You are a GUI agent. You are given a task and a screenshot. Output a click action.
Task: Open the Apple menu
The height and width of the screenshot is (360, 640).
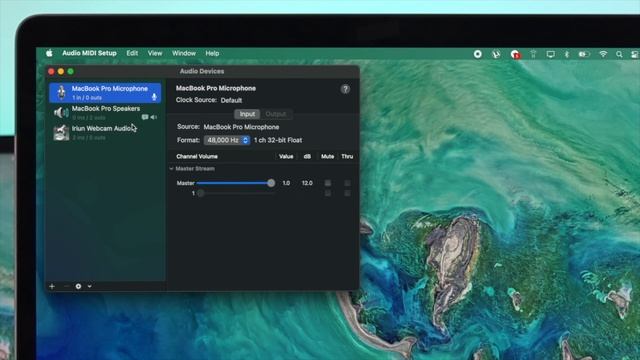pyautogui.click(x=49, y=53)
